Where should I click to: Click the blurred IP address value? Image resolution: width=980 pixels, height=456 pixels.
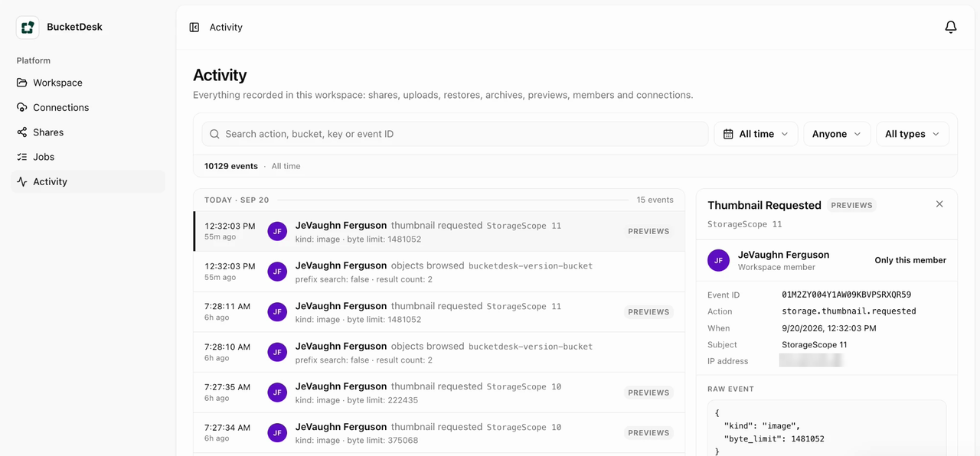point(812,360)
